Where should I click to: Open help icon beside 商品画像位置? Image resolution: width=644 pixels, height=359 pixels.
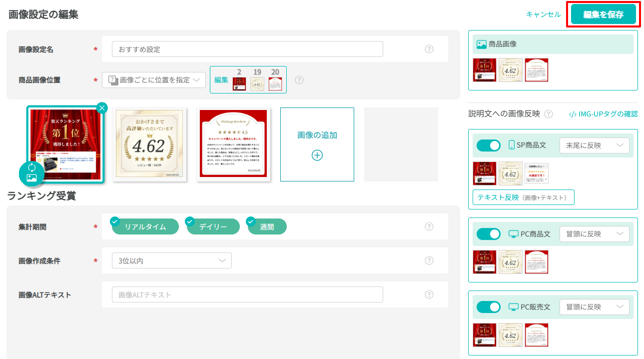coord(299,80)
